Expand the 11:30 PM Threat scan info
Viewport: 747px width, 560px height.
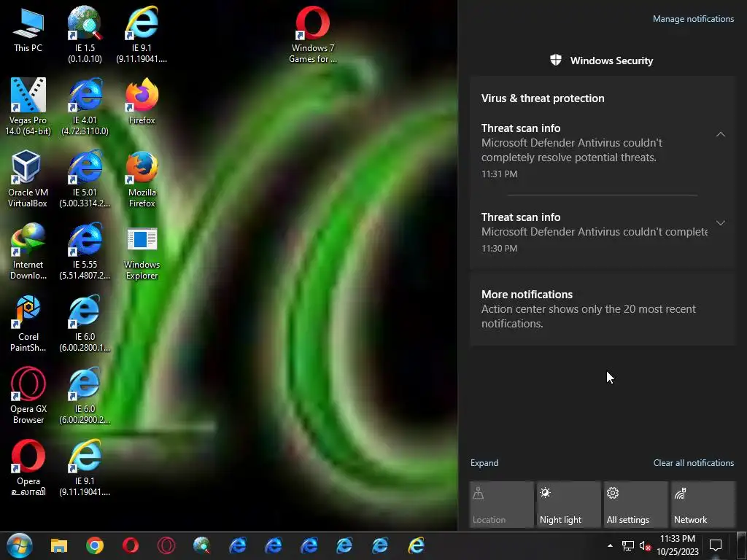click(720, 223)
